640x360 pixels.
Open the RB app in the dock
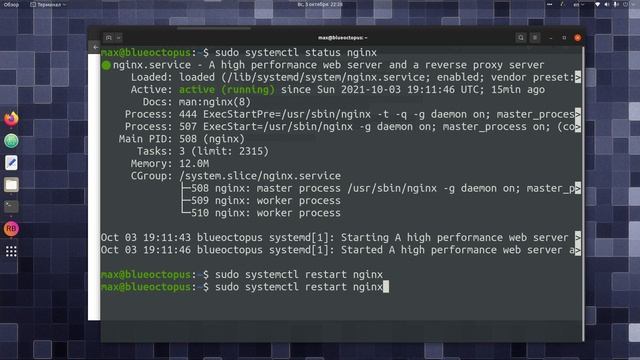click(11, 229)
